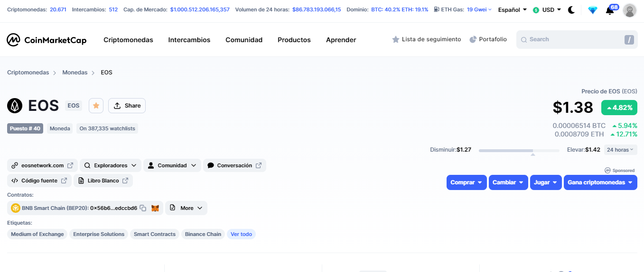Open Criptomonedas main menu
The height and width of the screenshot is (272, 644).
click(x=128, y=40)
